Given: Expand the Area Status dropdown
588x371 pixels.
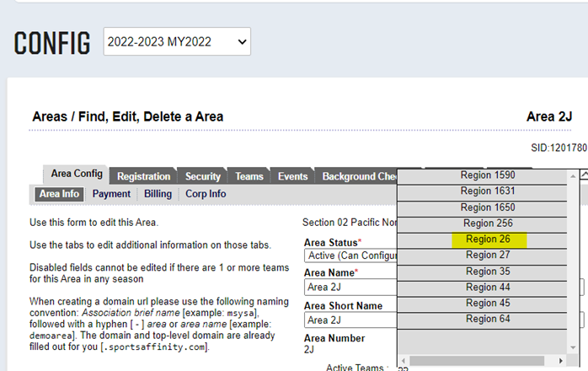Looking at the screenshot, I should click(350, 255).
